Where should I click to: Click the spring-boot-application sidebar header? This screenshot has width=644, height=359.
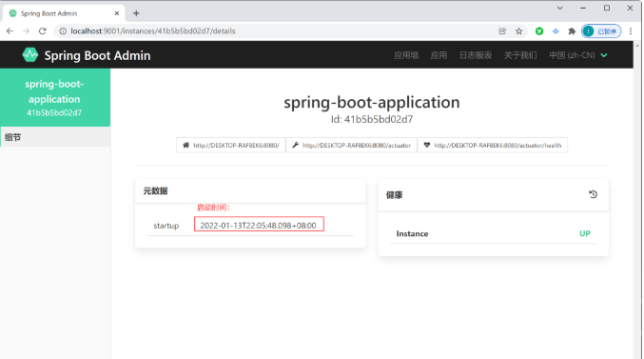pos(55,97)
